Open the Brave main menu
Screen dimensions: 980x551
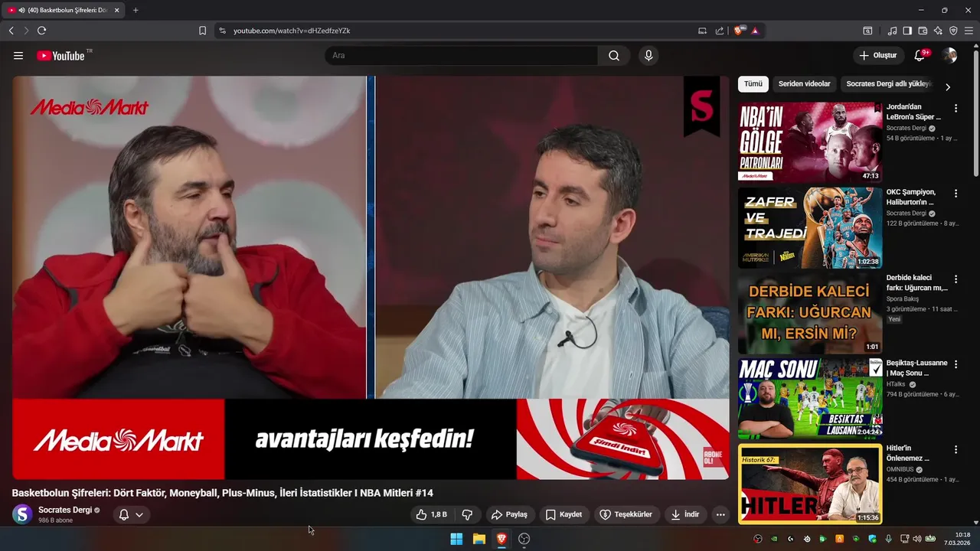pos(969,31)
